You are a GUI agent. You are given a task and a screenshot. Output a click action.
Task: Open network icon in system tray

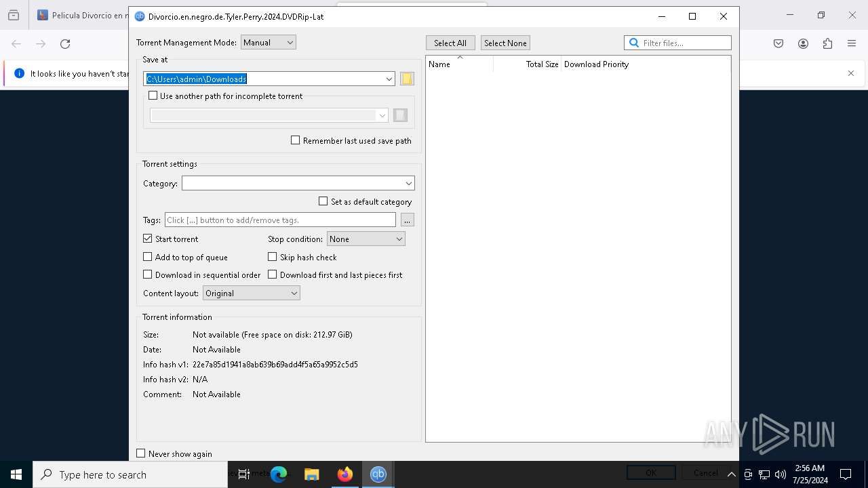(764, 474)
